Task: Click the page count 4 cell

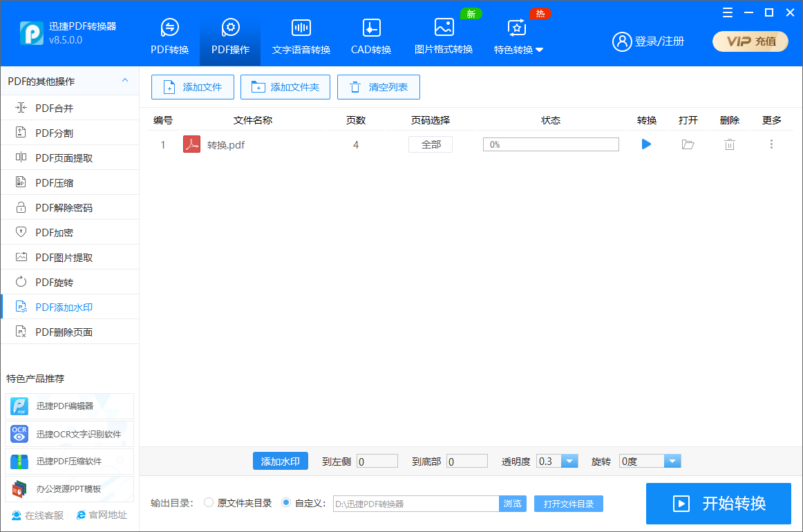Action: [x=355, y=145]
